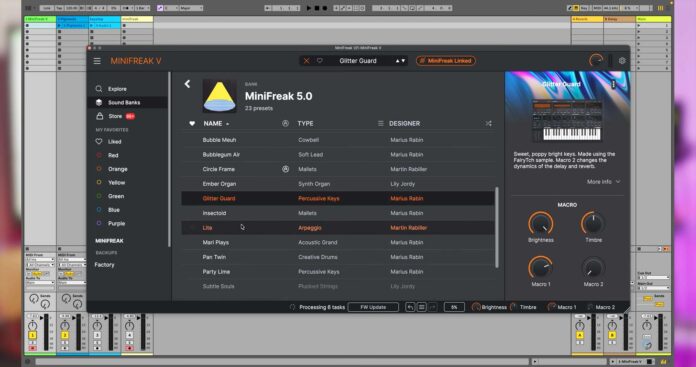
Task: Toggle track 1 activator in Ableton mixer
Action: [x=32, y=335]
